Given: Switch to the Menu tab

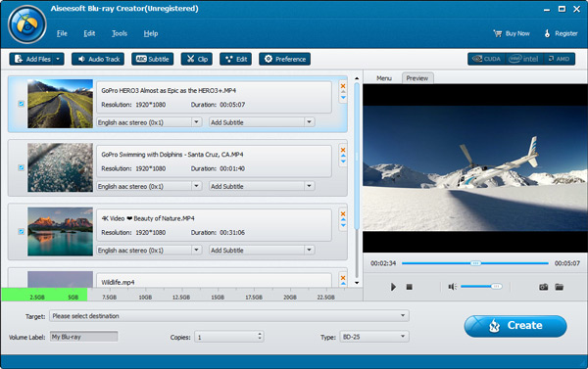Looking at the screenshot, I should point(384,78).
